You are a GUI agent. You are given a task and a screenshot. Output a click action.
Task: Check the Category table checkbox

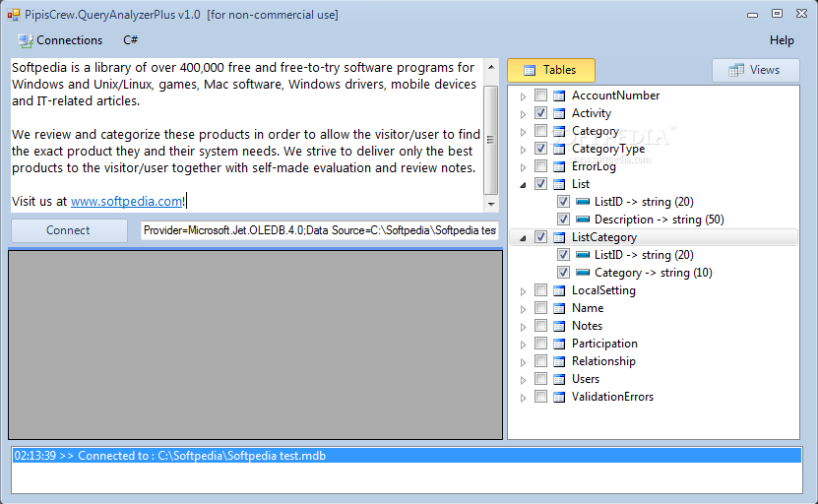tap(541, 131)
